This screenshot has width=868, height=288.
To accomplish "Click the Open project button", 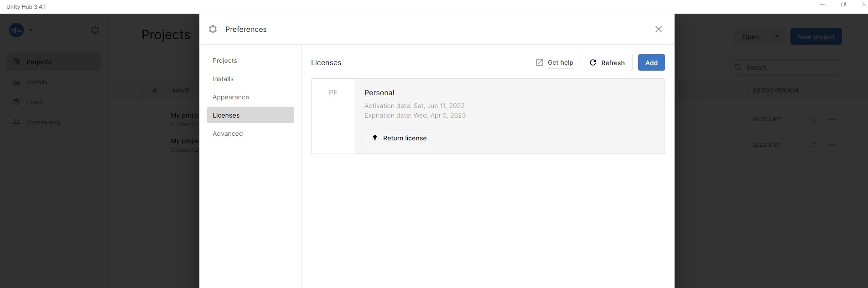I will 750,37.
